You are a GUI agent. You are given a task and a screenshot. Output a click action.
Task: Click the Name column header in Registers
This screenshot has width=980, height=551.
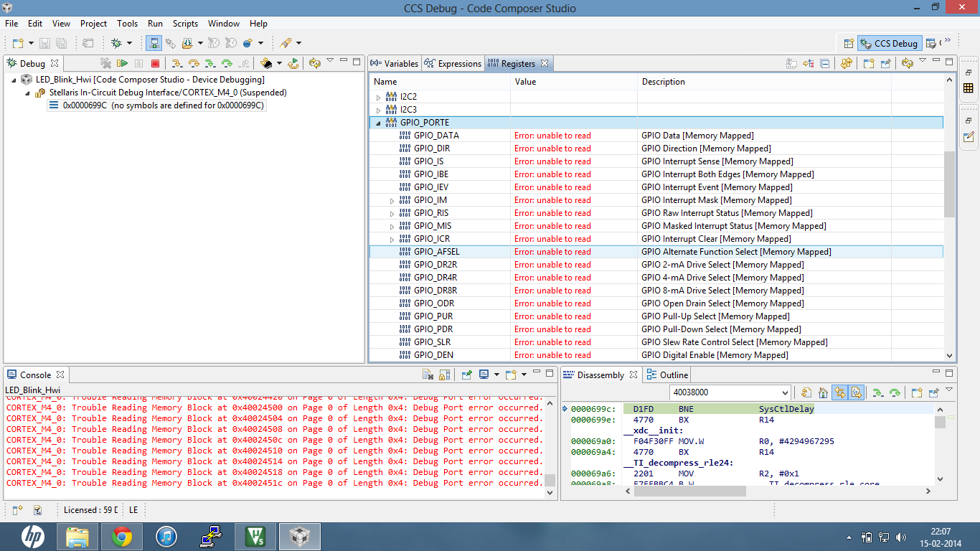point(440,82)
